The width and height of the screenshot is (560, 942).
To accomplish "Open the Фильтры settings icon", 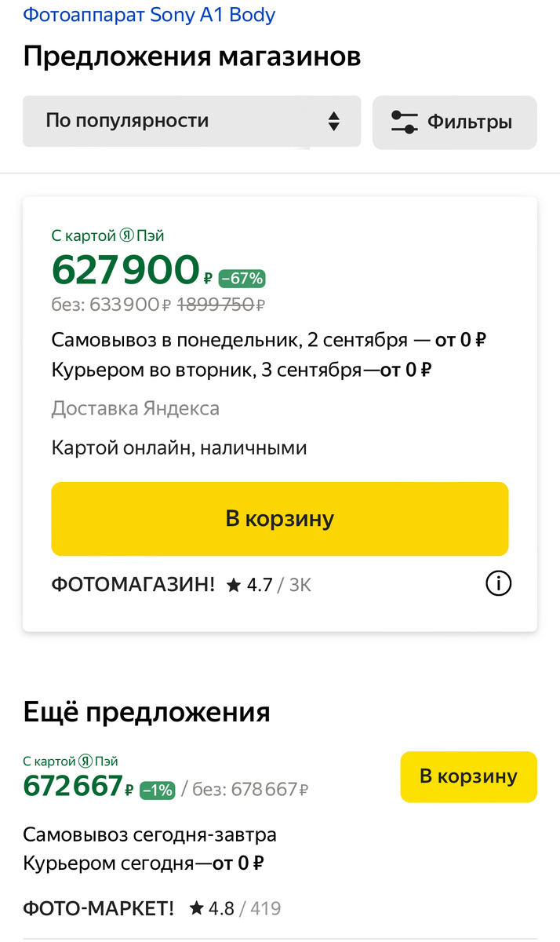I will (405, 122).
